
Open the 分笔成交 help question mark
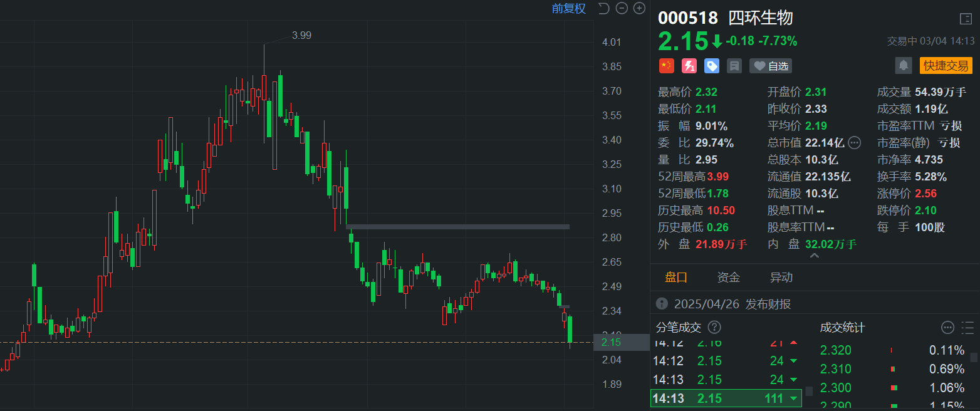(714, 327)
